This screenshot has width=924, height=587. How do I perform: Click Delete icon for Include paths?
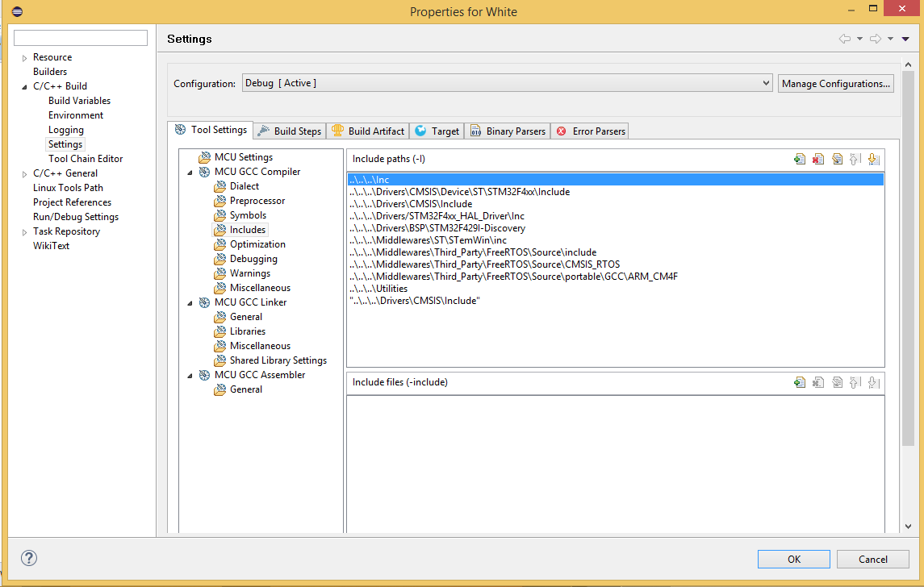(x=818, y=160)
